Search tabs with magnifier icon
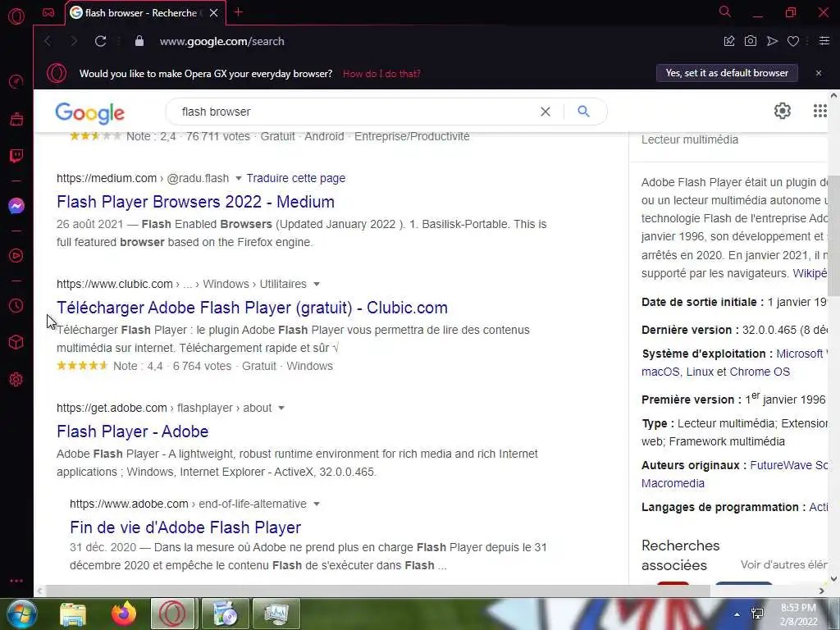 pyautogui.click(x=725, y=11)
